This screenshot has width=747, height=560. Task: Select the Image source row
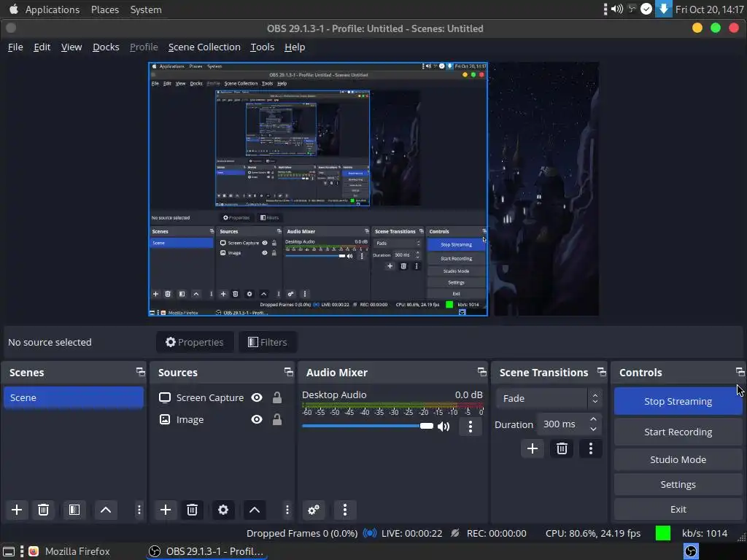click(x=222, y=419)
